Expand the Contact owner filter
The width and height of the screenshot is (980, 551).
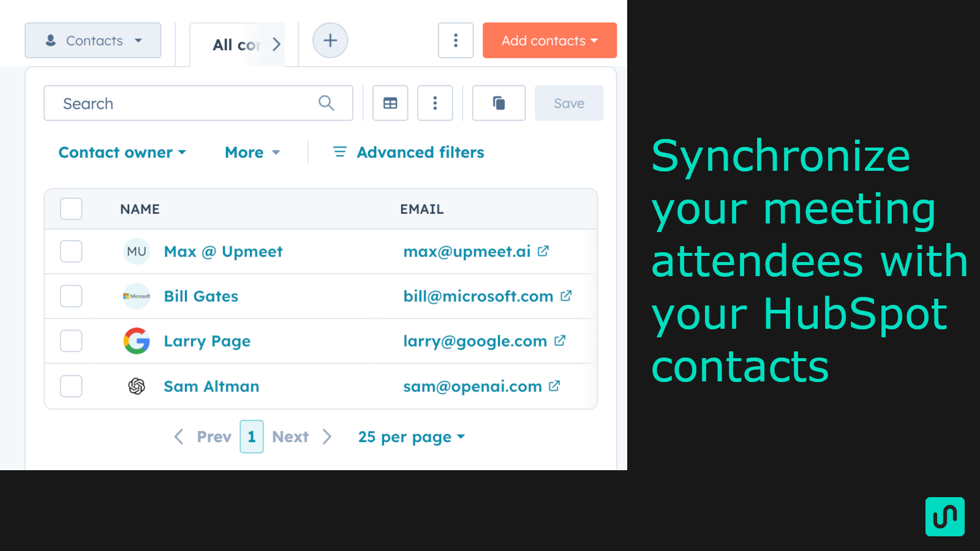pyautogui.click(x=123, y=152)
